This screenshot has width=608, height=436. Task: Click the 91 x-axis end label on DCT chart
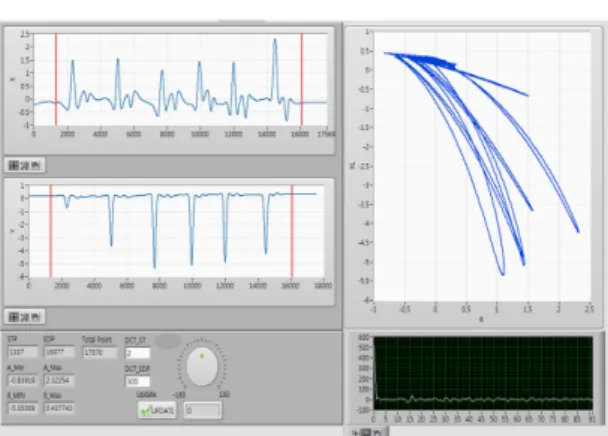[592, 419]
